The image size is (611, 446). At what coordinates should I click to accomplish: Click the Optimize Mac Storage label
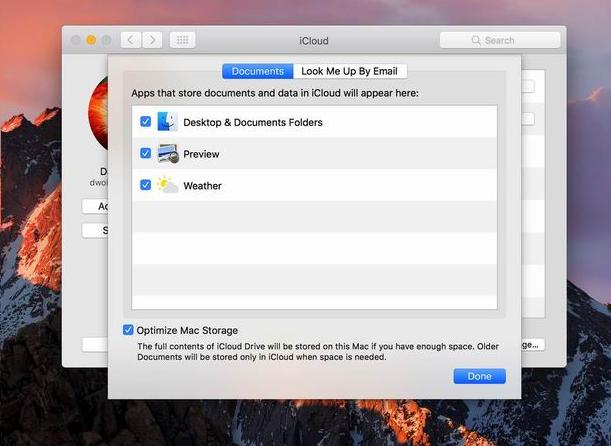pos(187,330)
